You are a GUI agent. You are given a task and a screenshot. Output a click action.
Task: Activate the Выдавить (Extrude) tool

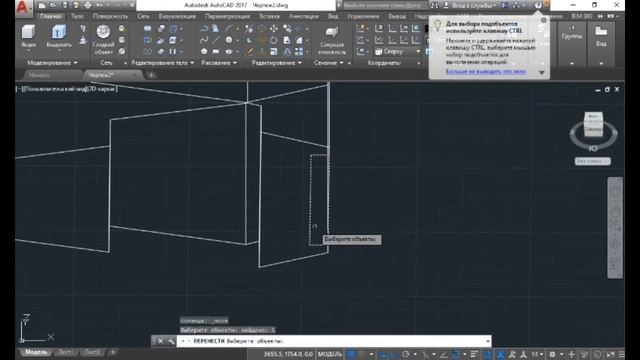[x=59, y=37]
